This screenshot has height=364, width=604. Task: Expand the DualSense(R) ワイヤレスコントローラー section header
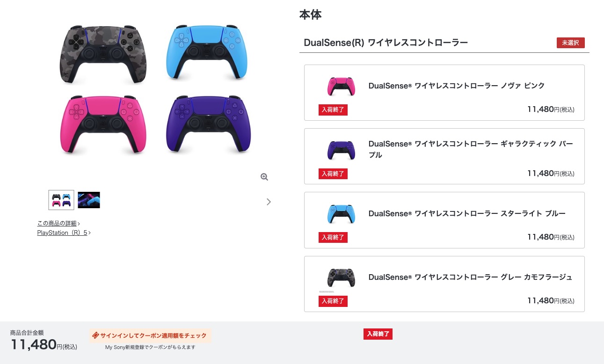(x=444, y=43)
